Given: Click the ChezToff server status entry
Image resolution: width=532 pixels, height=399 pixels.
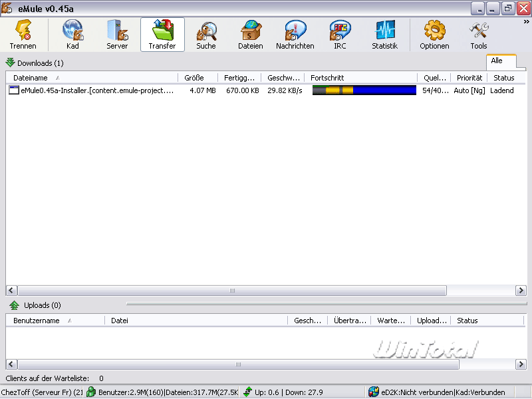Looking at the screenshot, I should [x=42, y=392].
